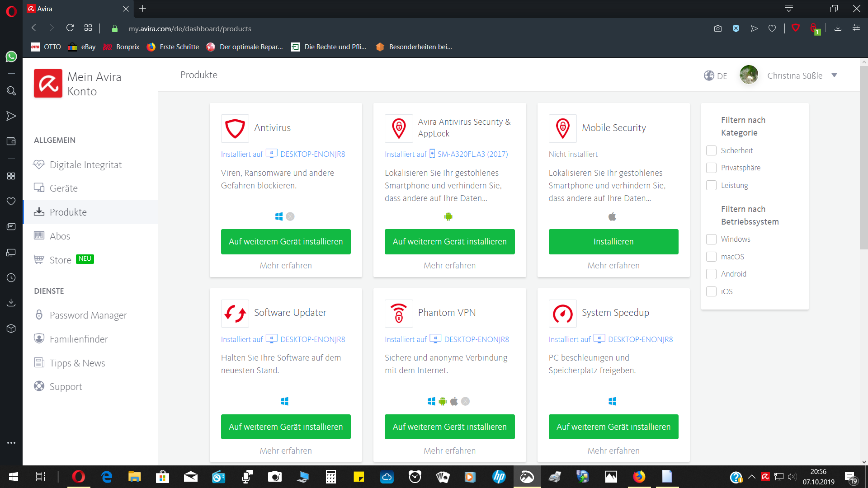Check the Windows operating system filter

711,239
